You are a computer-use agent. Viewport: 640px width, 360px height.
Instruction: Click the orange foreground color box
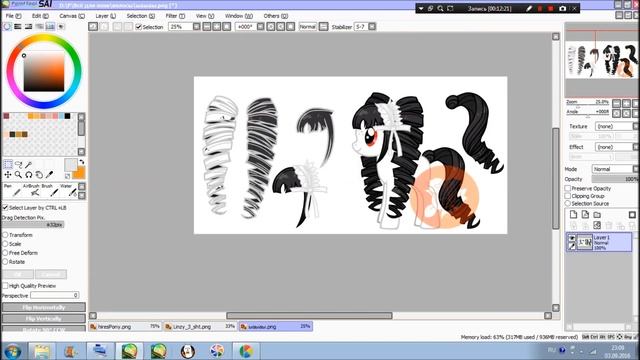tap(79, 173)
